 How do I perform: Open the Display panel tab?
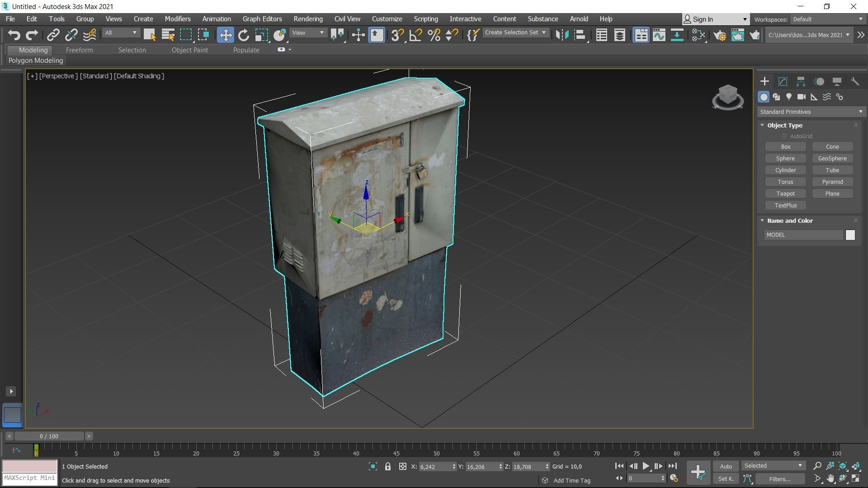tap(837, 81)
